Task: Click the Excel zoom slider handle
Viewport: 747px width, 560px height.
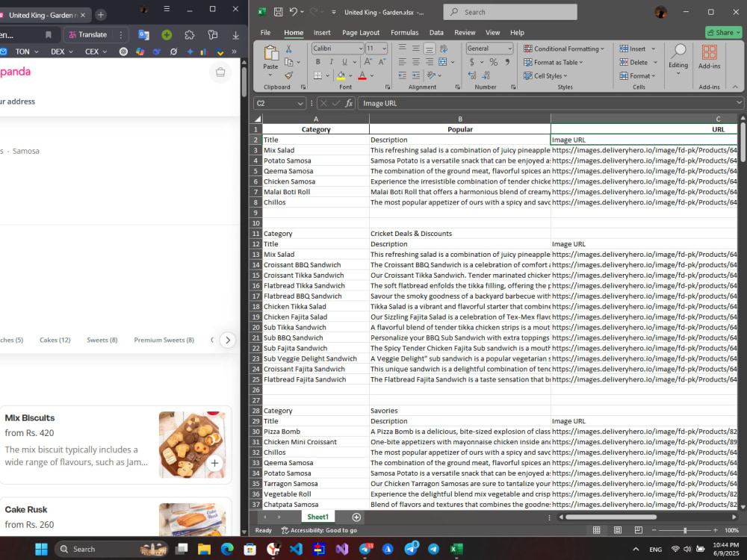Action: pyautogui.click(x=685, y=530)
